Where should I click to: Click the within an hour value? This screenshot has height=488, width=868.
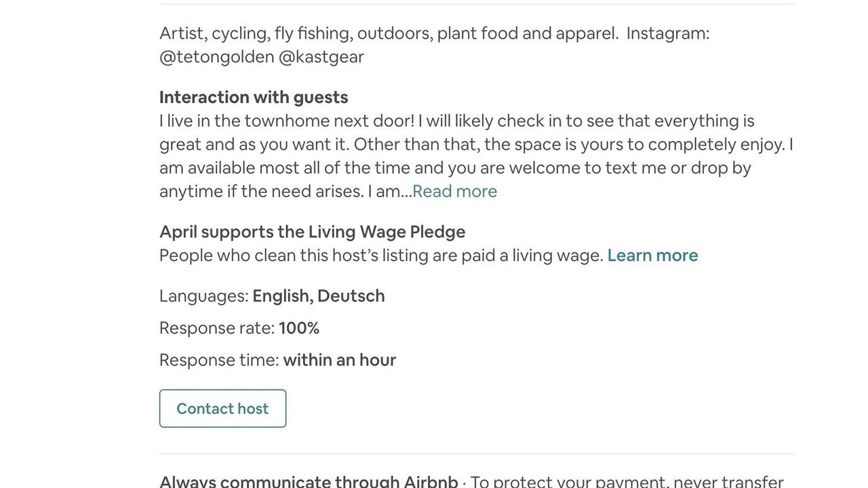coord(339,360)
